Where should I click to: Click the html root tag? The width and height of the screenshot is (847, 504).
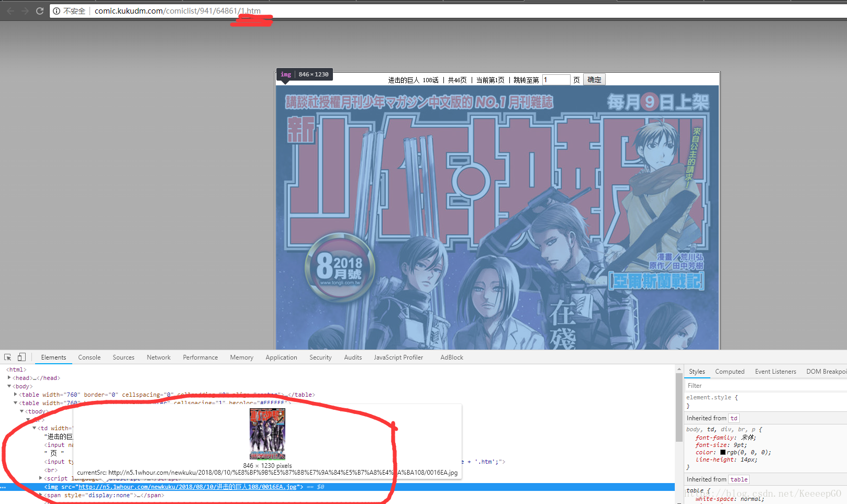coord(16,369)
